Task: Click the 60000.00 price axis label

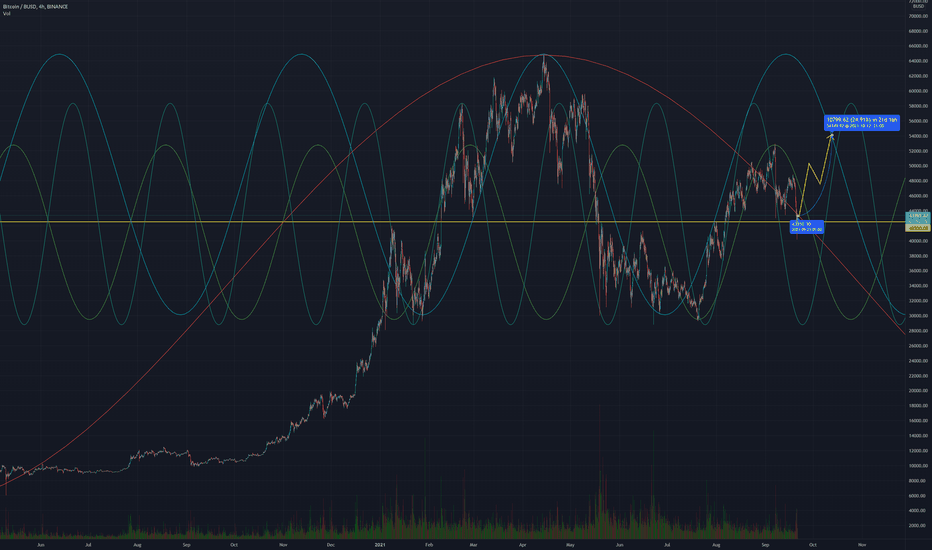Action: tap(918, 91)
